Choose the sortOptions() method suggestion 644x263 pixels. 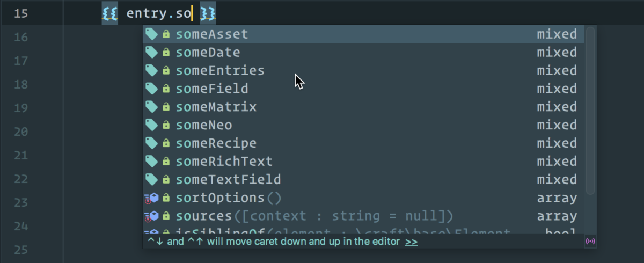coord(363,198)
